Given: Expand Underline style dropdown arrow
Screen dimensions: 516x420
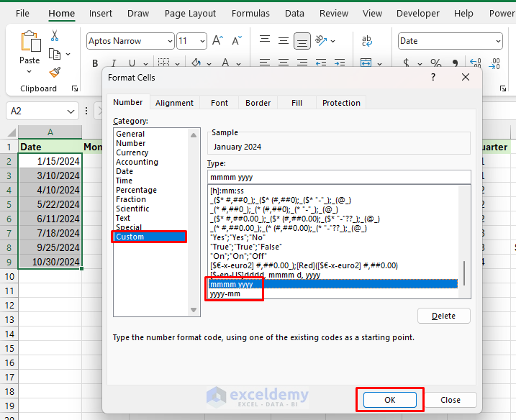Looking at the screenshot, I should (146, 64).
